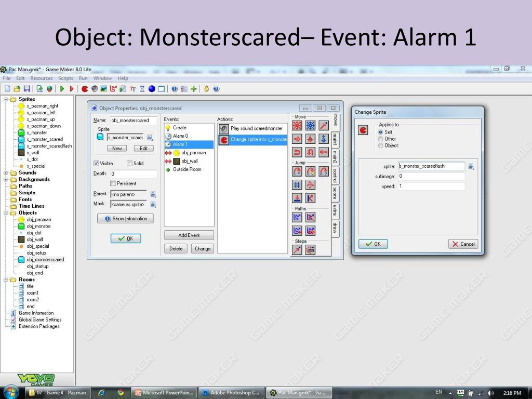The image size is (532, 399).
Task: Switch to the control actions tab
Action: [x=335, y=175]
